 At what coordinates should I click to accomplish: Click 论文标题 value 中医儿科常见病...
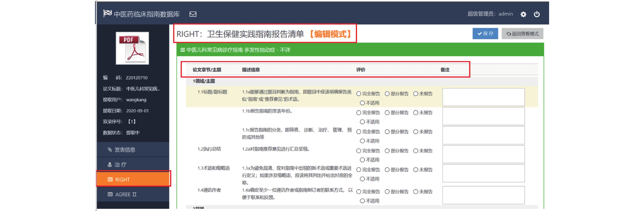[x=143, y=89]
